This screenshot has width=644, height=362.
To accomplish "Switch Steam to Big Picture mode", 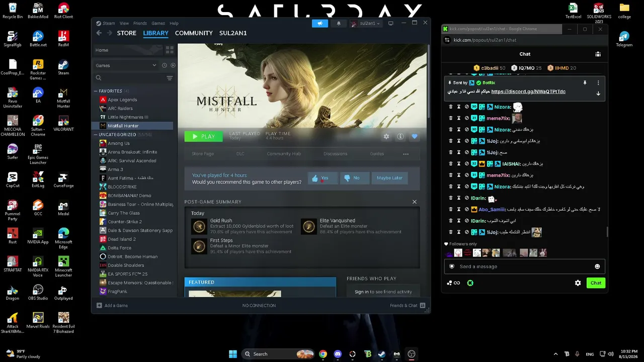I will click(x=391, y=23).
